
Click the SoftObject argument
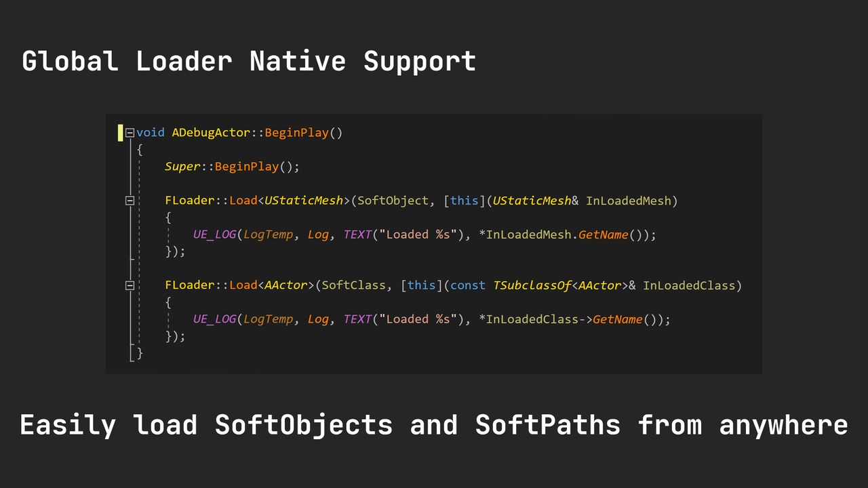tap(393, 201)
